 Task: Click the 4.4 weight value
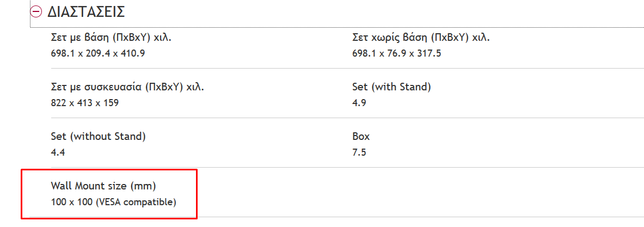(58, 152)
